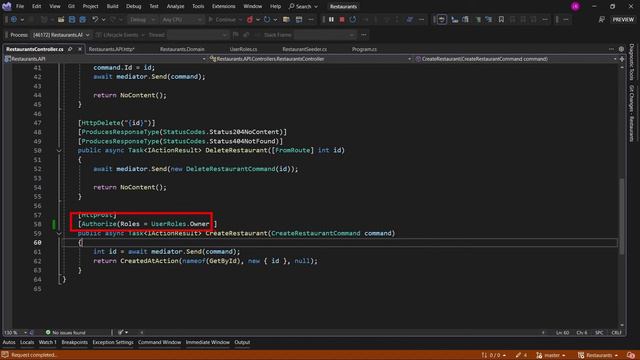Viewport: 640px width, 360px height.
Task: Open the Extensions menu
Action: [x=223, y=6]
